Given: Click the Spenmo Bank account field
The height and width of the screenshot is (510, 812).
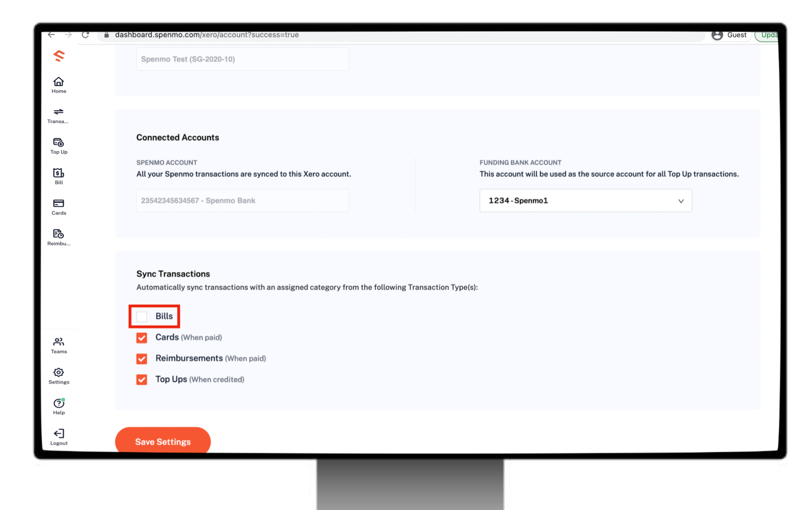Looking at the screenshot, I should point(242,200).
